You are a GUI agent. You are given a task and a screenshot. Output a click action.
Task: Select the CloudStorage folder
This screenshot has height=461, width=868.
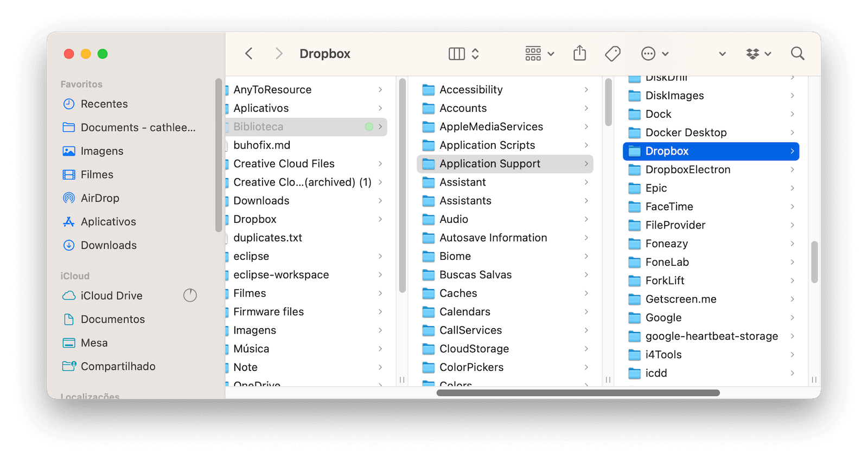(505, 349)
